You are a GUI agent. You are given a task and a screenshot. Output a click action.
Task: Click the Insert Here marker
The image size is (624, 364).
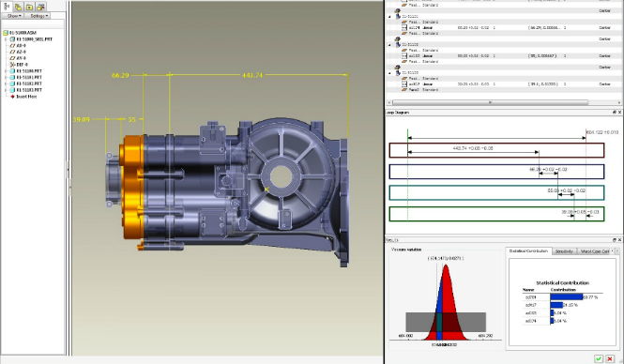(x=23, y=97)
